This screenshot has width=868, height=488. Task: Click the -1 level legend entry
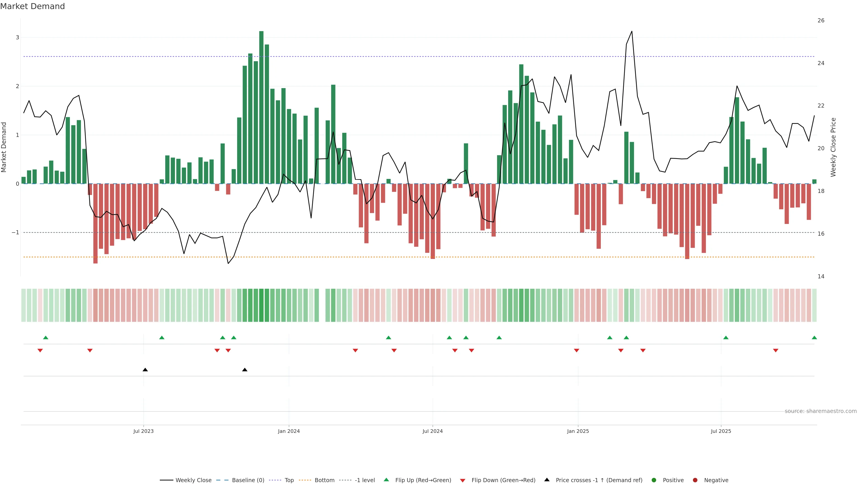pyautogui.click(x=365, y=480)
